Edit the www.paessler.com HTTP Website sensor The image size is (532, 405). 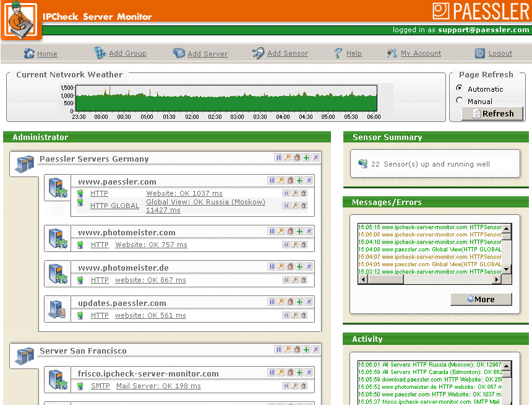coord(295,193)
